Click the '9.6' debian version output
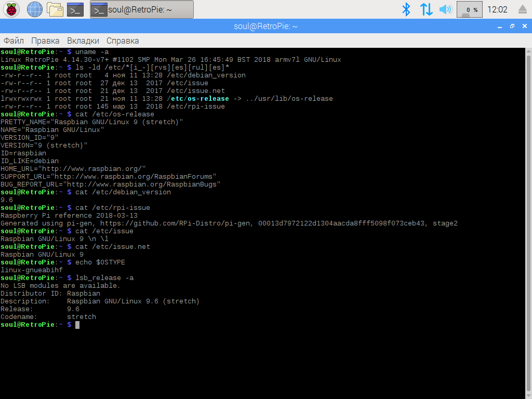 click(7, 200)
